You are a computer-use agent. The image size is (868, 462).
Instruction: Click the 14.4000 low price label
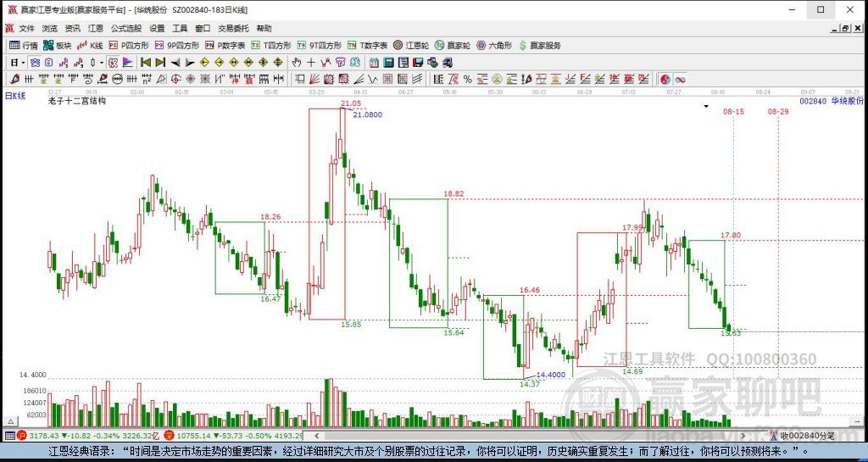tap(551, 375)
